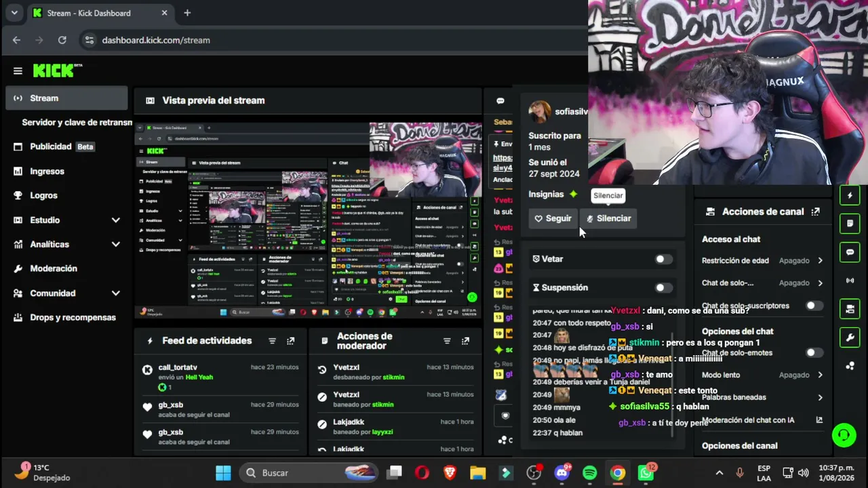Open call_tortatv in the activity feed
Screen dimensions: 868x488
(x=178, y=367)
